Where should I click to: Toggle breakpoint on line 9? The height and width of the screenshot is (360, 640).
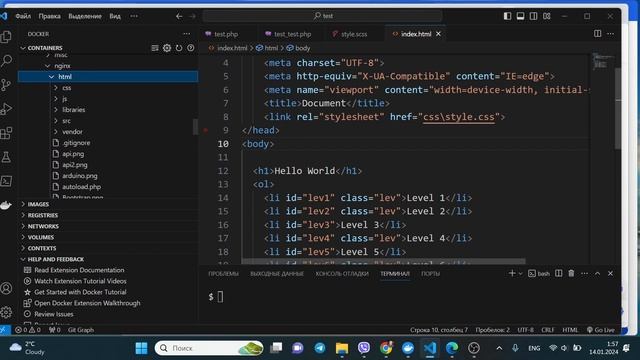click(206, 130)
